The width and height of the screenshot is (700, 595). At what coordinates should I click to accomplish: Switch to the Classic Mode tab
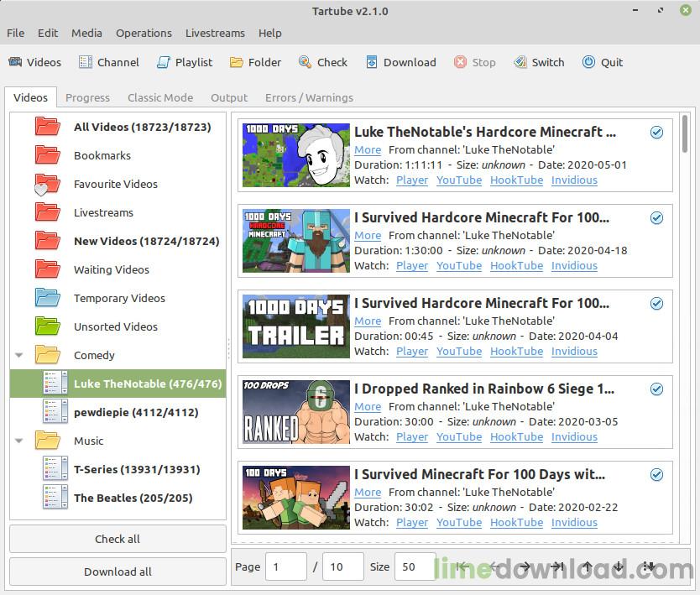(160, 97)
